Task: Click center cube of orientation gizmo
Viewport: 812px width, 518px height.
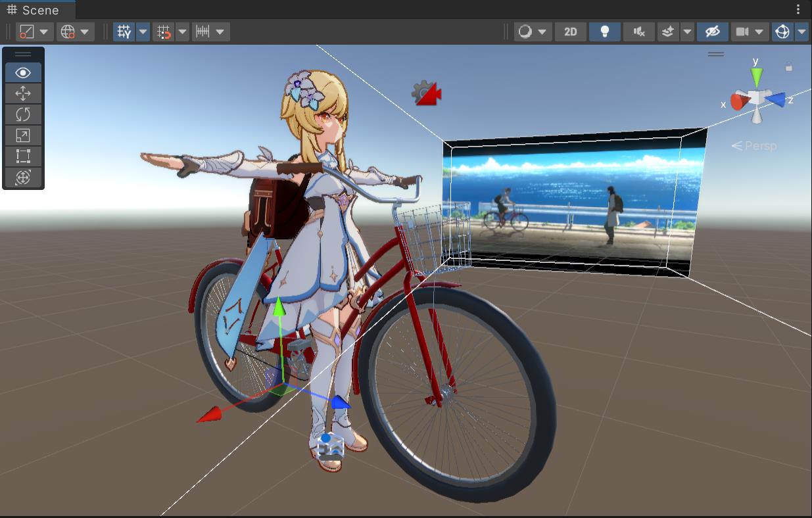Action: pyautogui.click(x=757, y=98)
